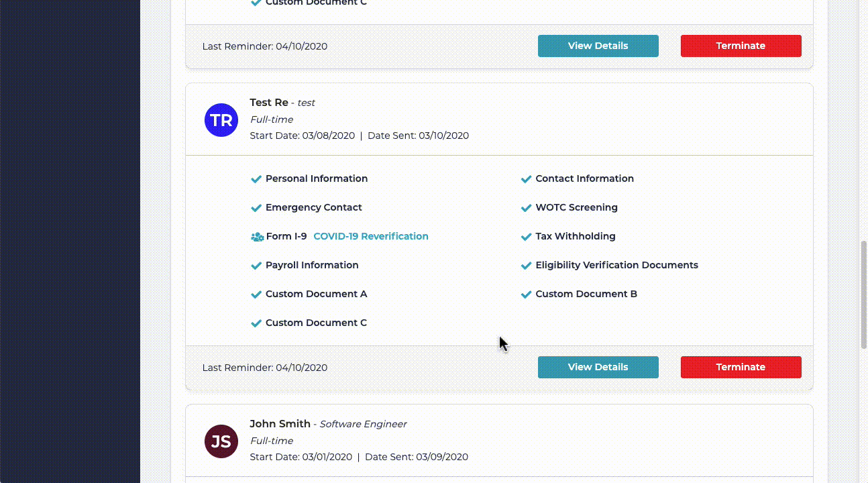Click the checkmark beside Tax Withholding
868x483 pixels.
[x=526, y=237]
